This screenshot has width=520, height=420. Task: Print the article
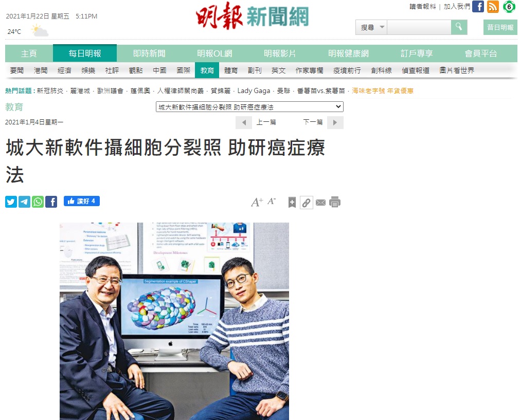coord(335,202)
